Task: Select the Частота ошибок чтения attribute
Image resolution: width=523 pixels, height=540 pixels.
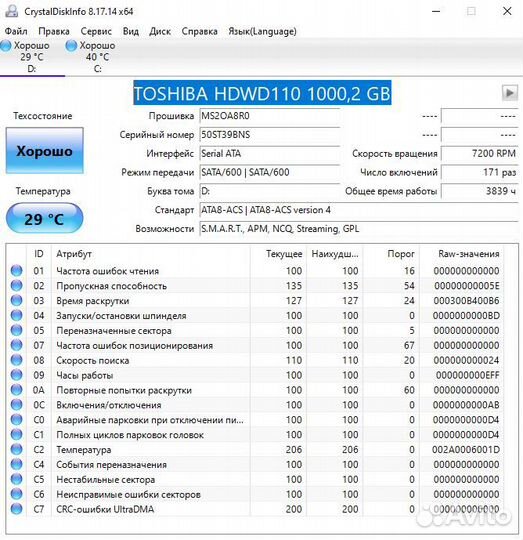Action: tap(107, 271)
